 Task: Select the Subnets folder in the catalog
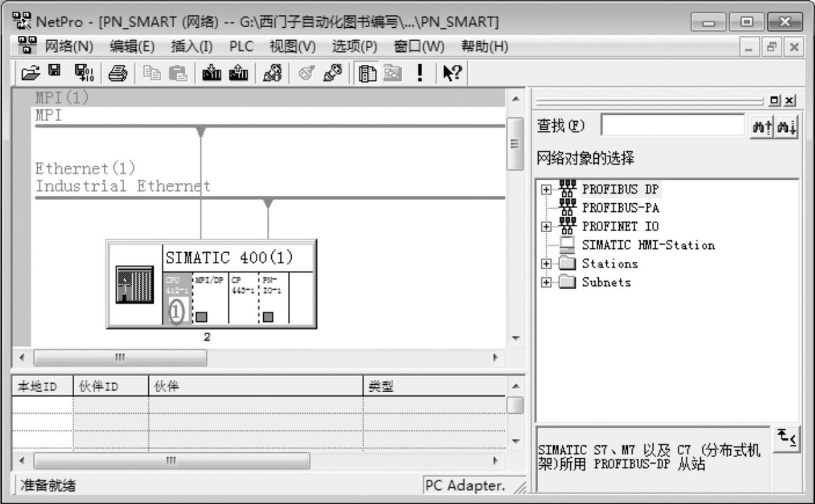(606, 282)
